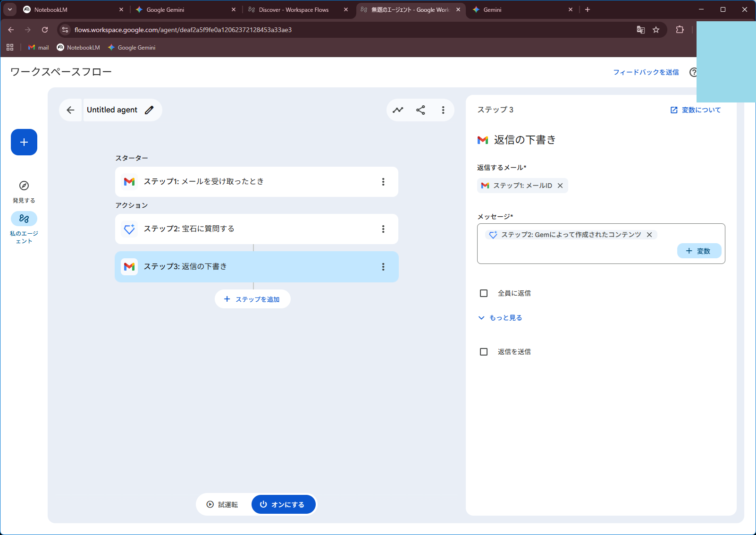This screenshot has width=756, height=535.
Task: Expand the もっと見る section
Action: [x=500, y=318]
